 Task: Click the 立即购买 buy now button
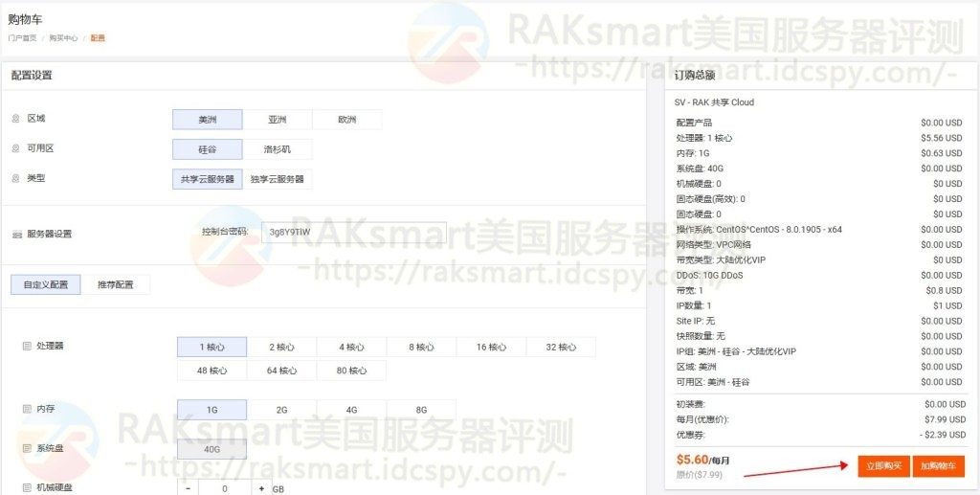pos(883,466)
